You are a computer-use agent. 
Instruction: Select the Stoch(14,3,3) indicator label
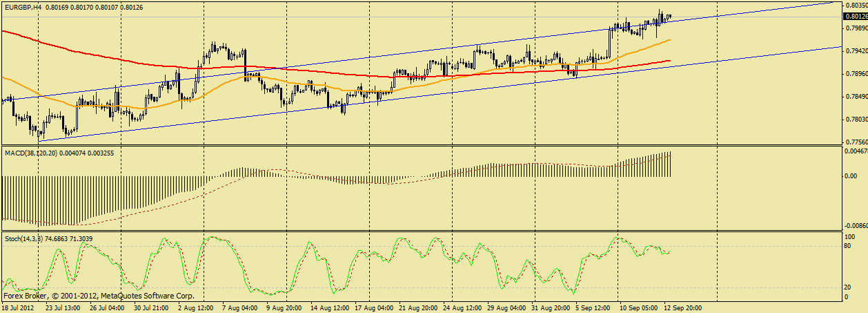point(24,238)
